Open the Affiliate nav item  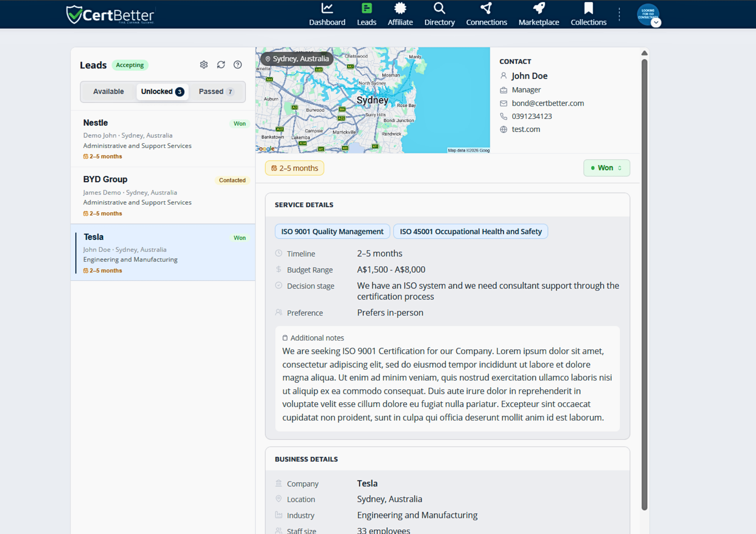[400, 15]
